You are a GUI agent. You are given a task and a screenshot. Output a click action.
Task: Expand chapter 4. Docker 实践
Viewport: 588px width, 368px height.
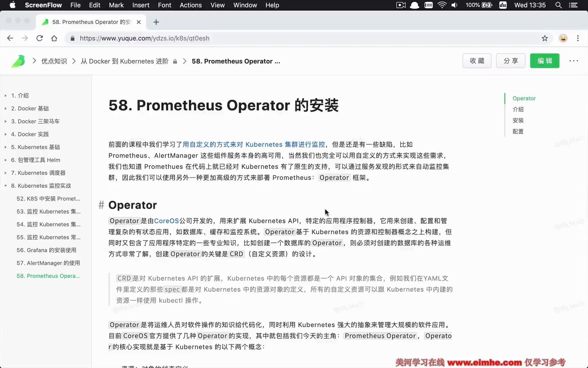[x=5, y=134]
